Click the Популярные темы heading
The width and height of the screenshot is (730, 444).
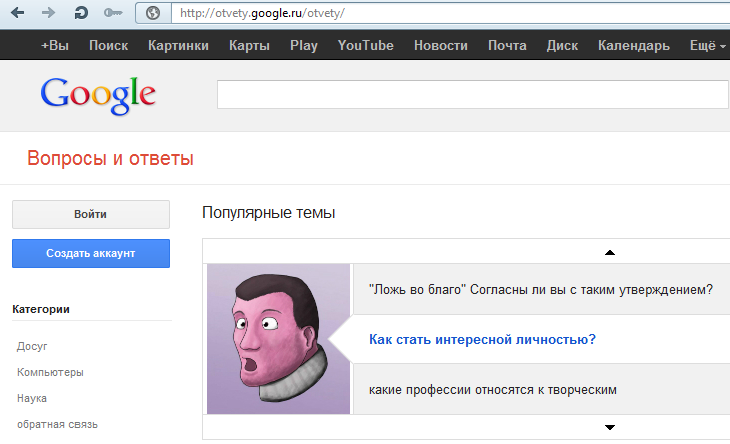[269, 213]
